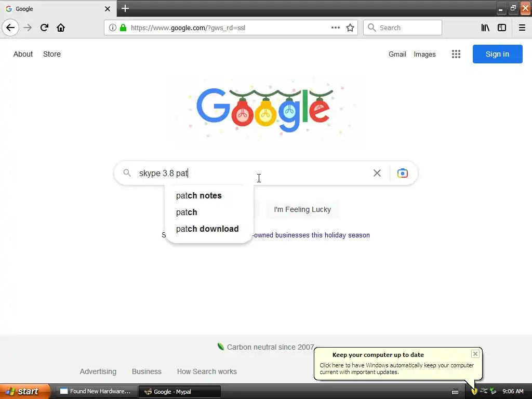
Task: Open the Gmail link
Action: [x=397, y=54]
